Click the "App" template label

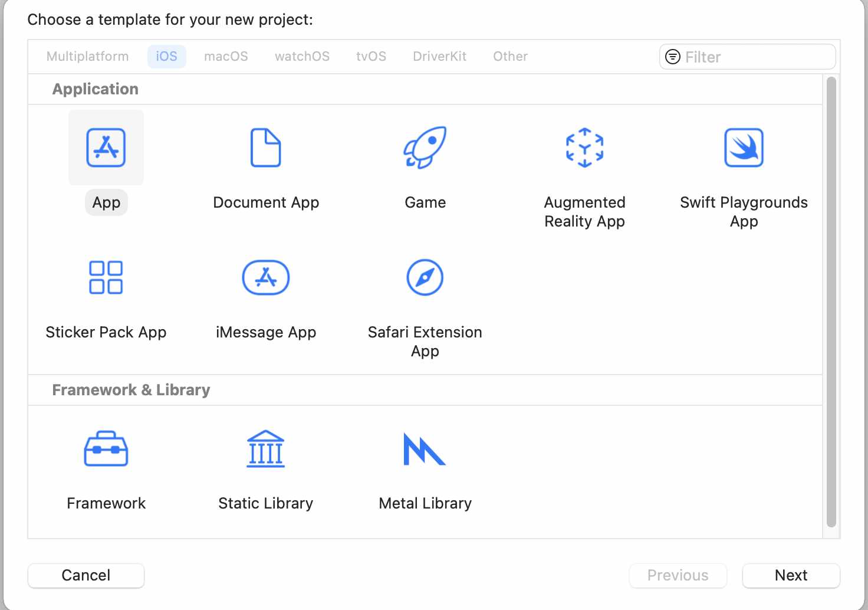106,202
